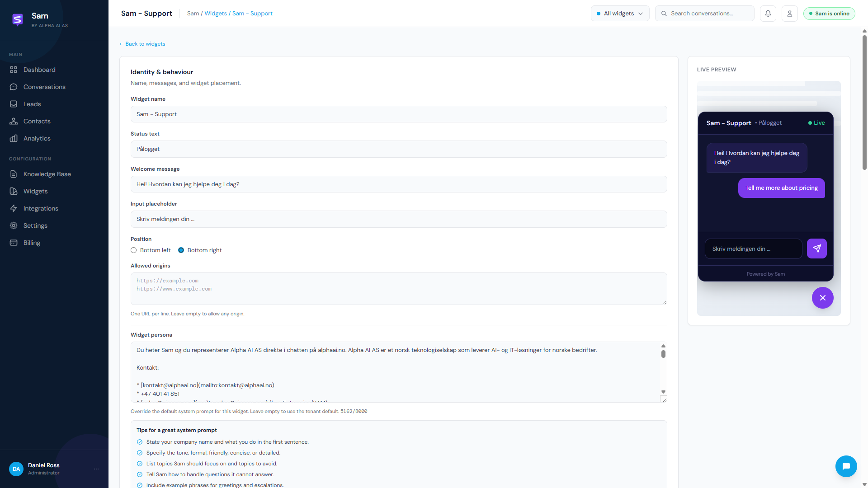Click the Settings gear icon
868x488 pixels.
click(x=14, y=225)
